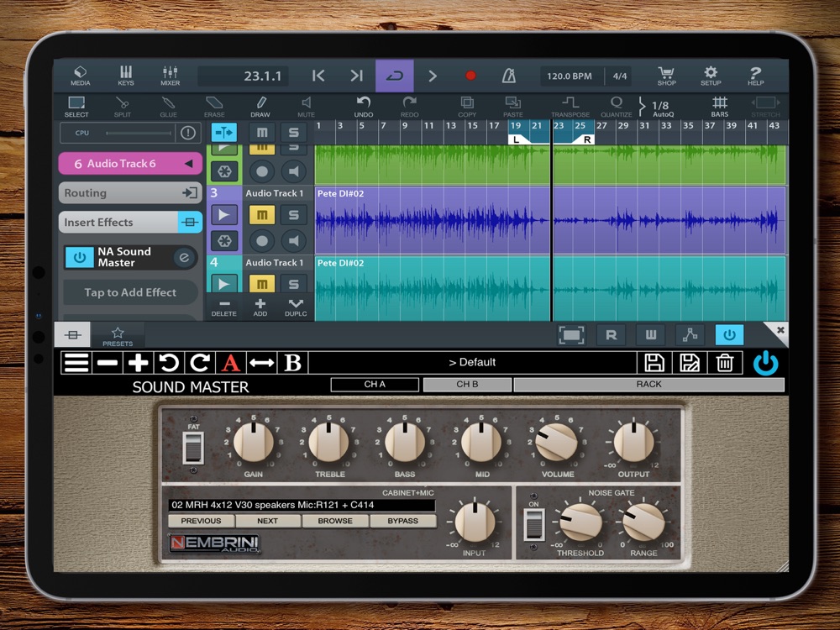Switch to the CH B tab
The image size is (840, 630).
[467, 384]
